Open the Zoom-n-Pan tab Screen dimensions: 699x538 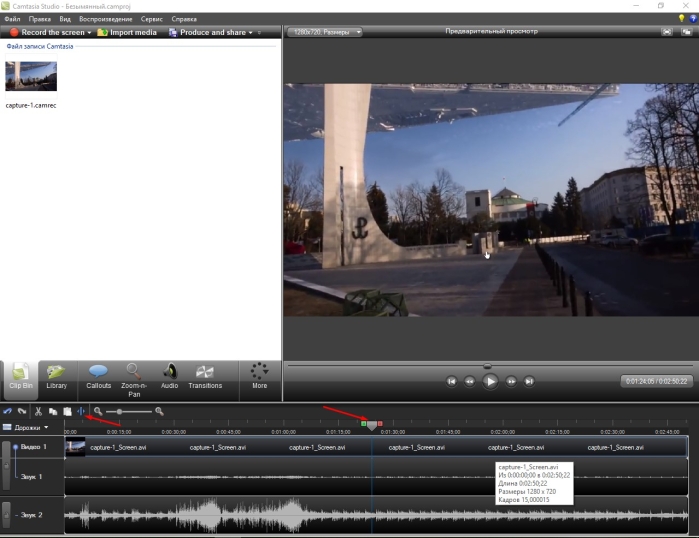134,380
